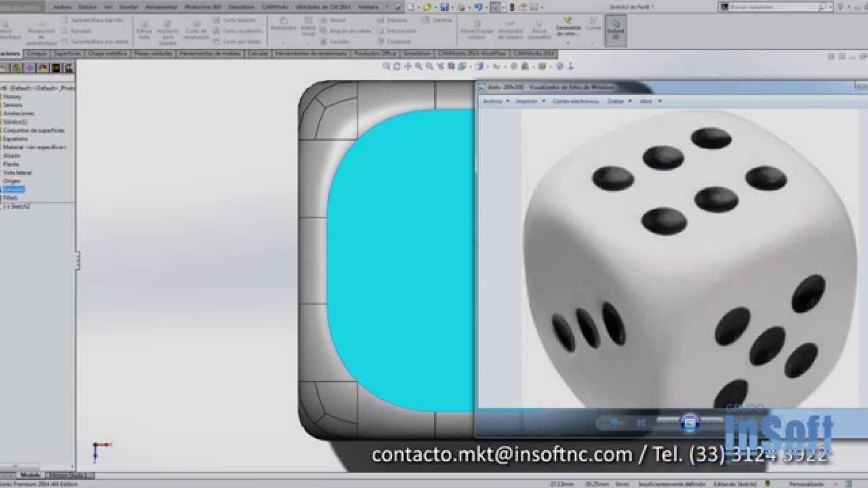Click Saliente/Base barrido command
This screenshot has width=868, height=488.
click(x=92, y=20)
